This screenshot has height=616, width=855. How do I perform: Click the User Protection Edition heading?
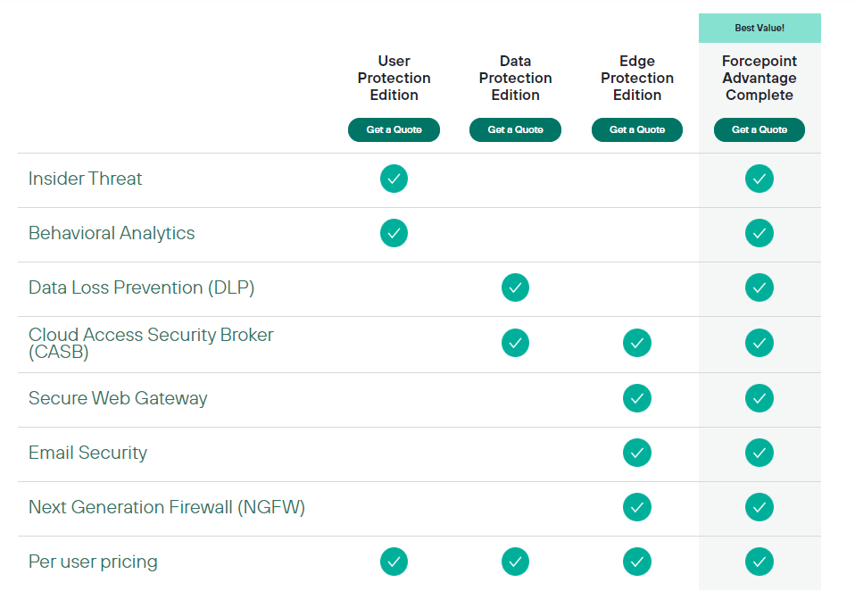coord(394,78)
